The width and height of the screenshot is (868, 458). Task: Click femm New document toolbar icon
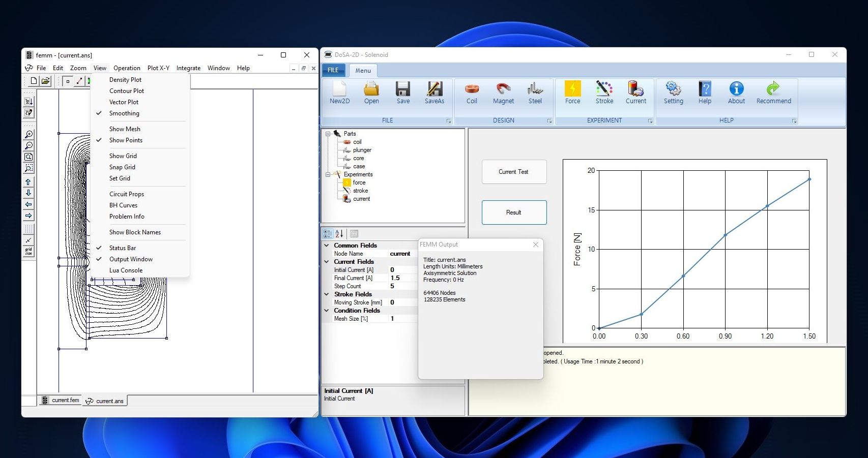[34, 81]
